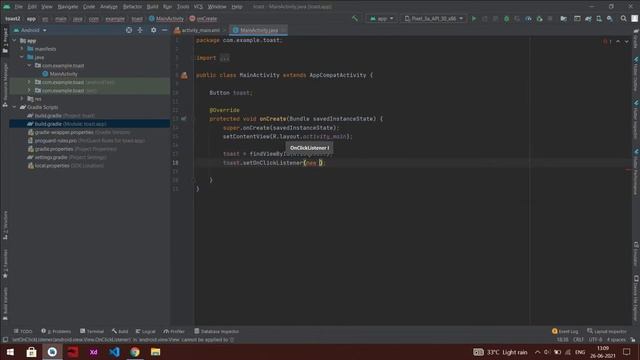The height and width of the screenshot is (360, 640).
Task: Open Project panel gear options
Action: 153,30
